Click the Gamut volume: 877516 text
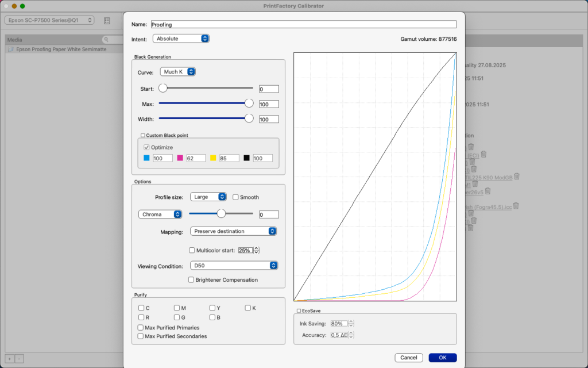The image size is (588, 368). pyautogui.click(x=428, y=39)
